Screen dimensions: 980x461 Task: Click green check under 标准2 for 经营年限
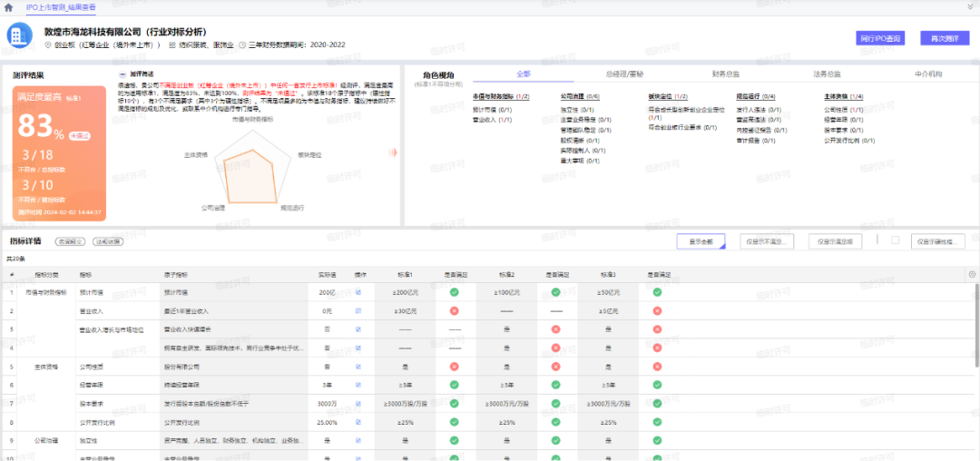point(555,385)
